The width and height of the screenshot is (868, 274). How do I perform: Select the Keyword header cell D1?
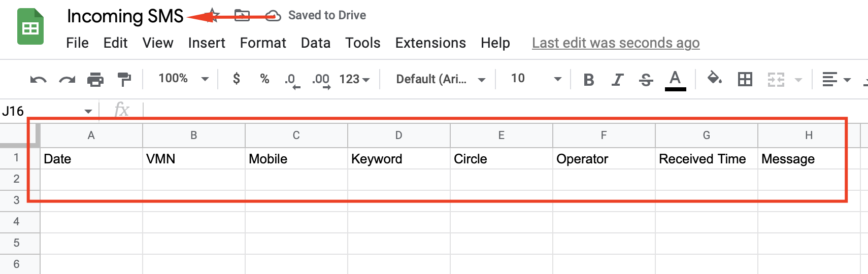tap(399, 159)
